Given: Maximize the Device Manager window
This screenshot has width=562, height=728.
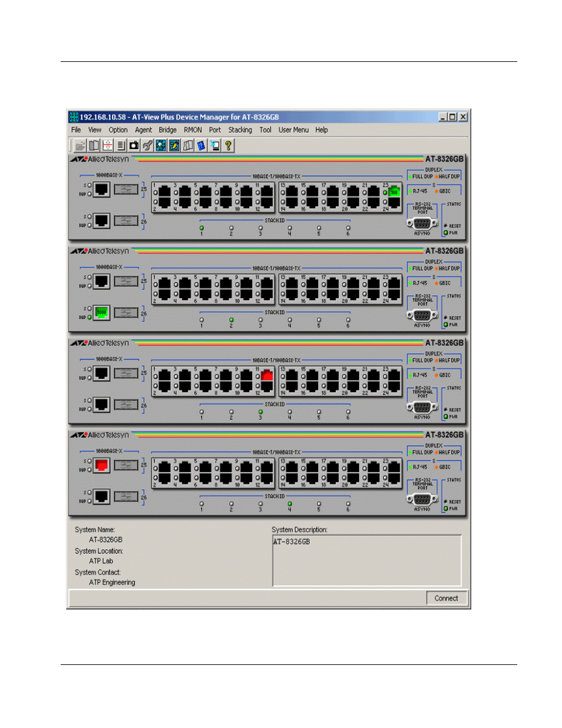Looking at the screenshot, I should click(452, 117).
